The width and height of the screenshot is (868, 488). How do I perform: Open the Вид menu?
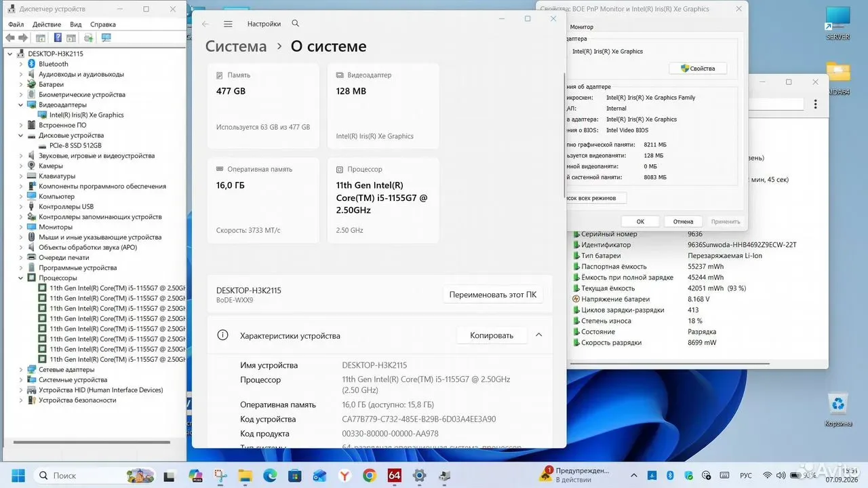coord(76,24)
